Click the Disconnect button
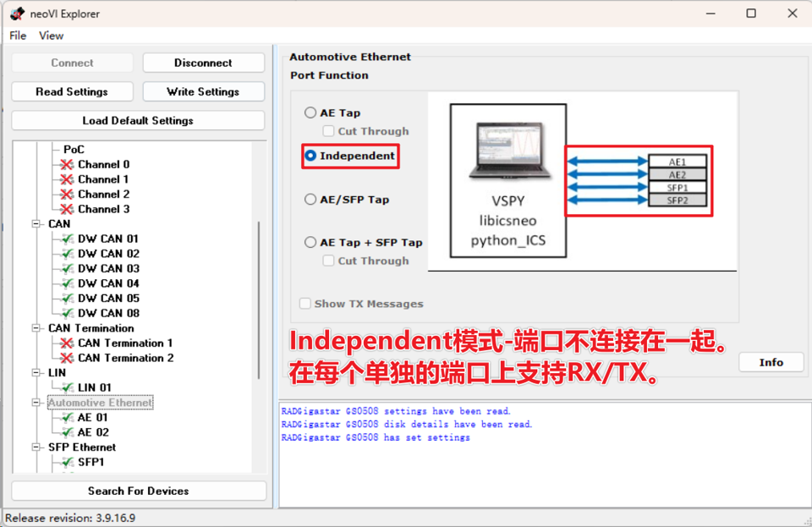Screen dimensions: 812x527 click(204, 63)
